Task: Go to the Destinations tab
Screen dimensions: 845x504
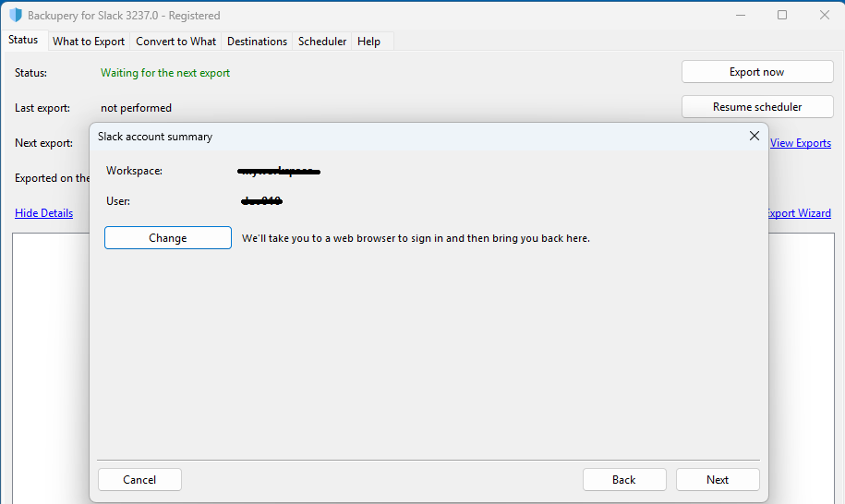Action: pos(257,42)
